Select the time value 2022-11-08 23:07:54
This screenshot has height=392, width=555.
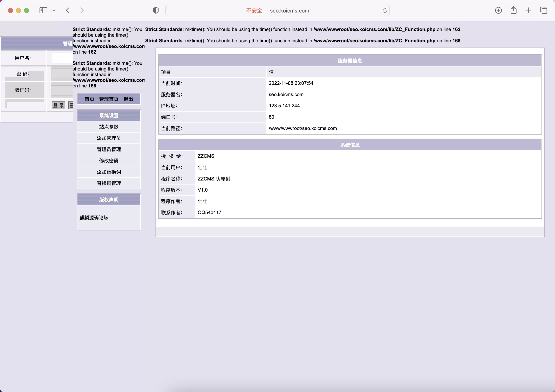point(291,83)
